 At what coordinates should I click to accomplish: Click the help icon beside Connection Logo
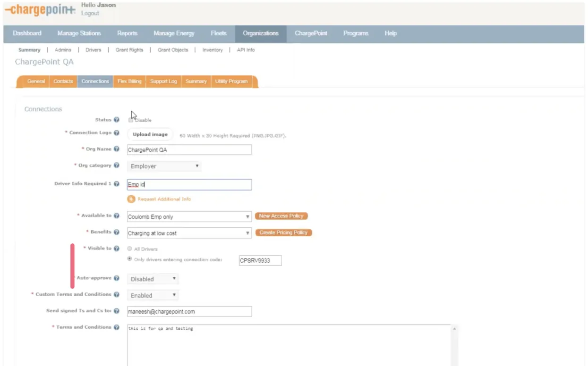116,133
